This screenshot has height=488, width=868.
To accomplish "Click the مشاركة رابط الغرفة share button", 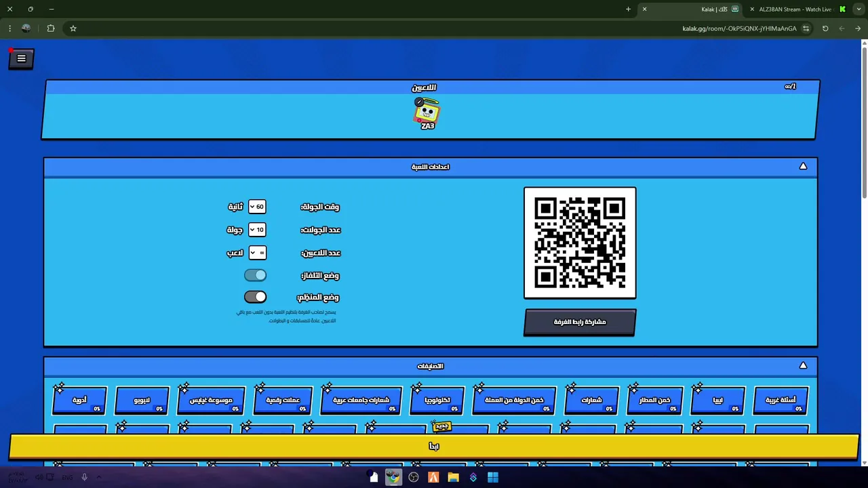I will [580, 322].
